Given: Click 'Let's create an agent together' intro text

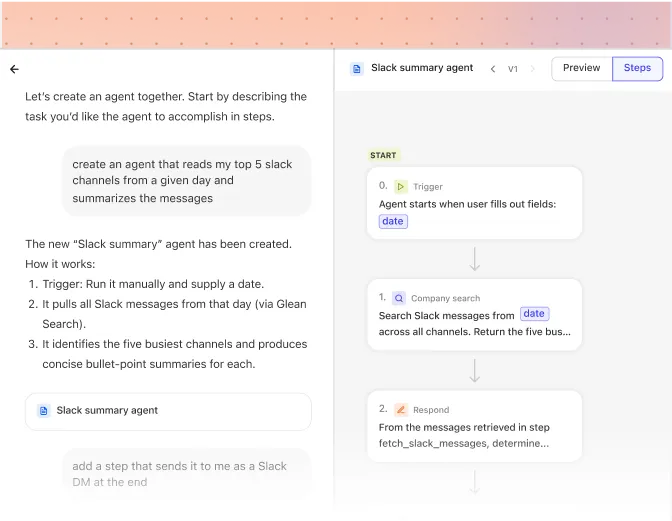Looking at the screenshot, I should coord(166,106).
